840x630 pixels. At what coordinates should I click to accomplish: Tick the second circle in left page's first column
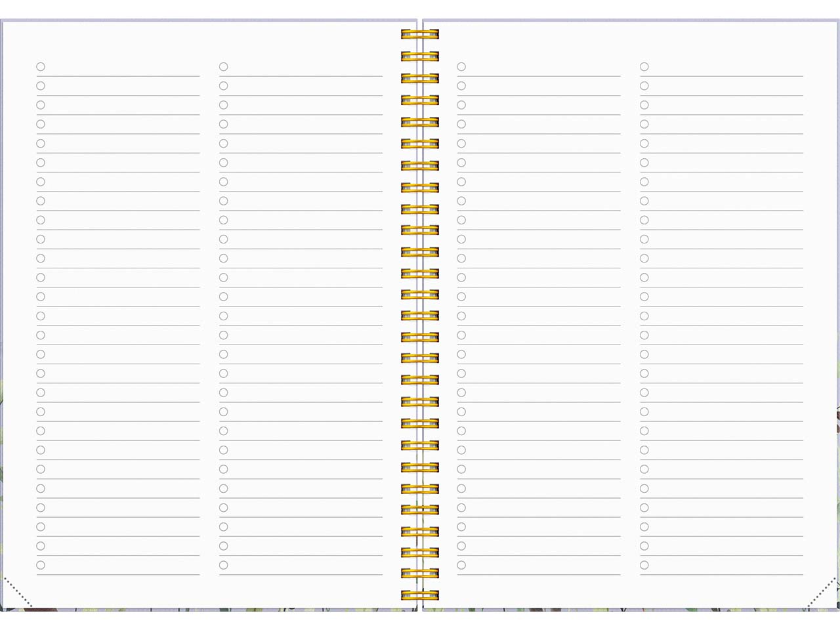tap(41, 86)
